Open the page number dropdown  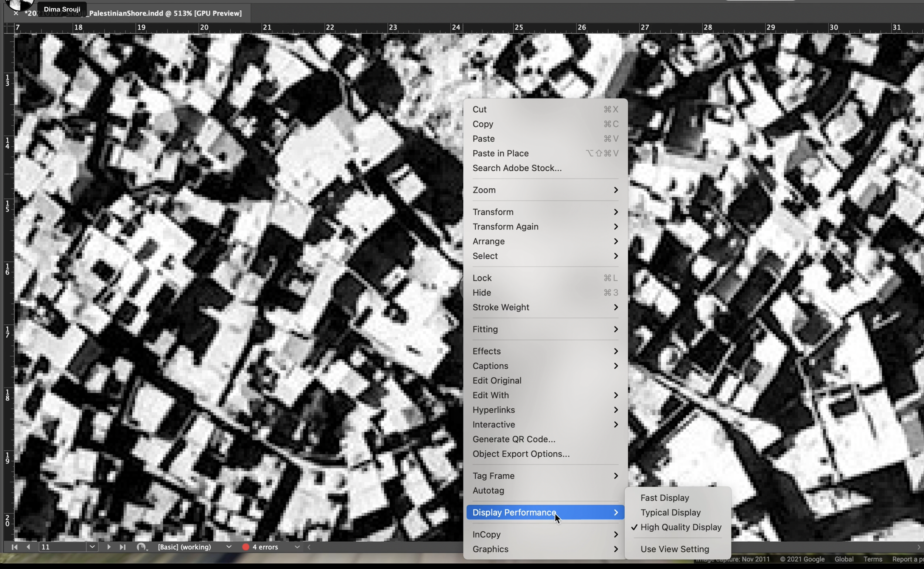click(92, 547)
